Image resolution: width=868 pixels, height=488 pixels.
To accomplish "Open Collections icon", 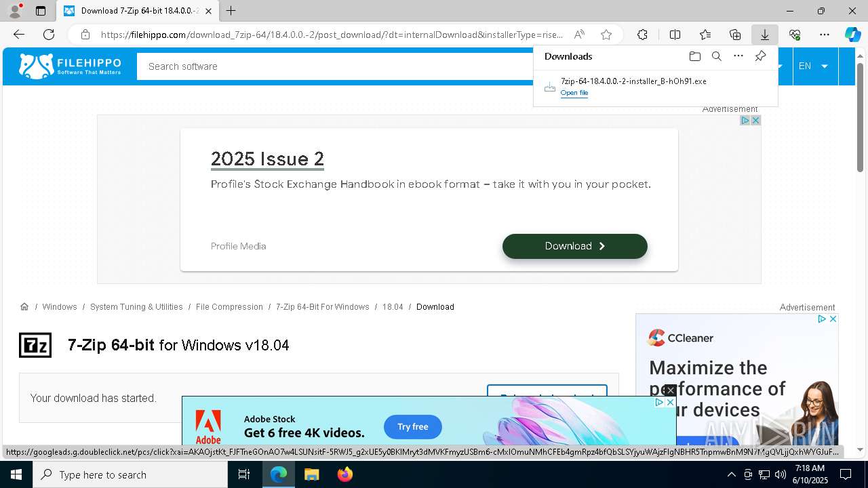I will tap(735, 35).
